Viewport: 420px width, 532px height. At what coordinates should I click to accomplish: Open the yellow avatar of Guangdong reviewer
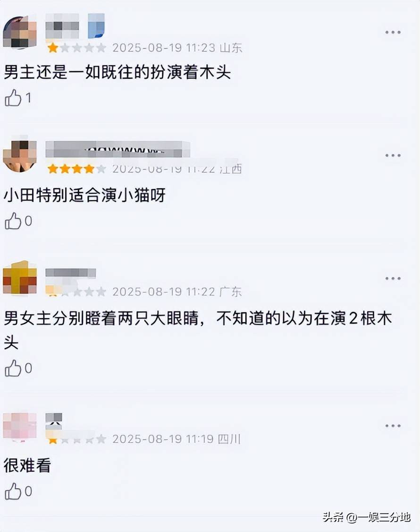pos(20,277)
